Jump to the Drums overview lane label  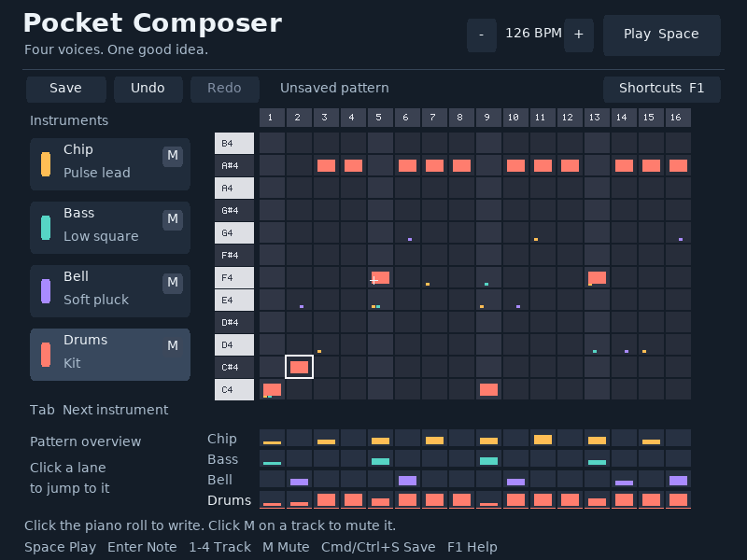pos(229,500)
